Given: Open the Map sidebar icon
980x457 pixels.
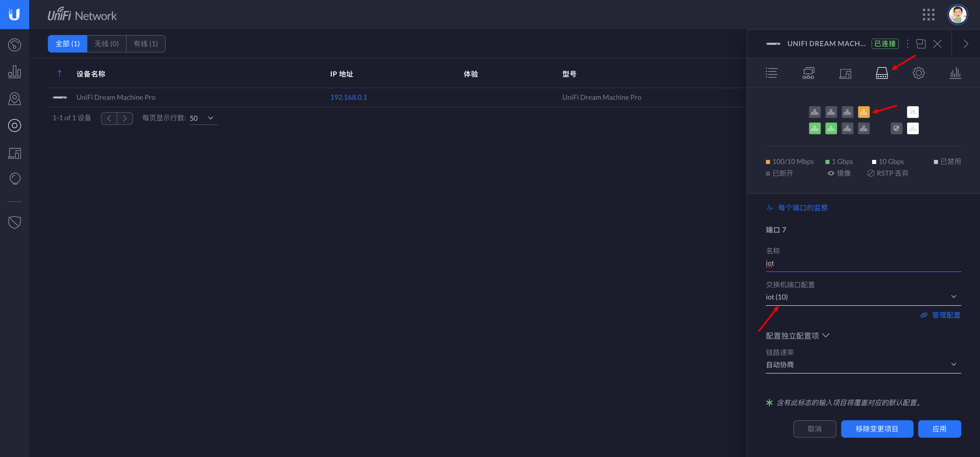Looking at the screenshot, I should point(15,99).
